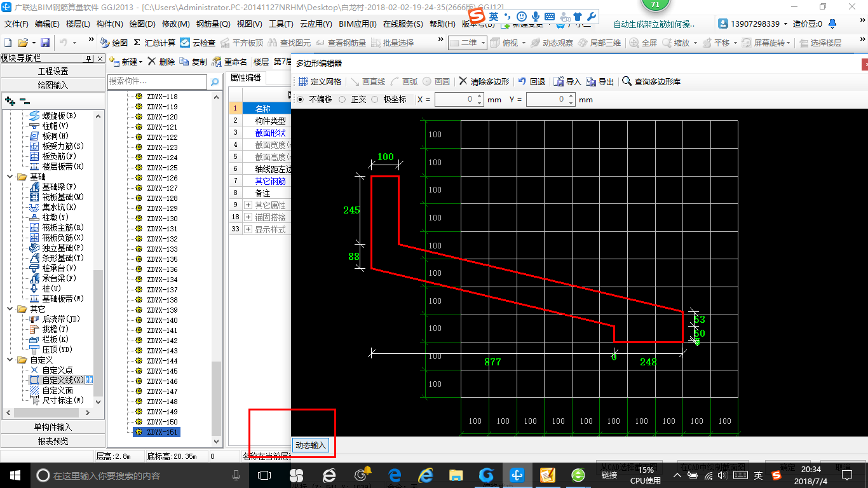Open the BIM应用(I) menu
Image resolution: width=868 pixels, height=488 pixels.
pos(358,24)
